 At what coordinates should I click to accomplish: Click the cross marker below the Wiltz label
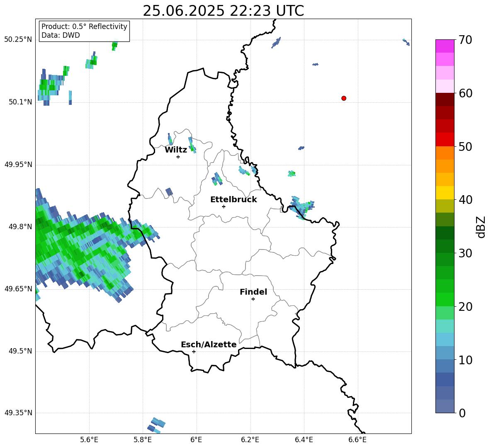click(178, 157)
